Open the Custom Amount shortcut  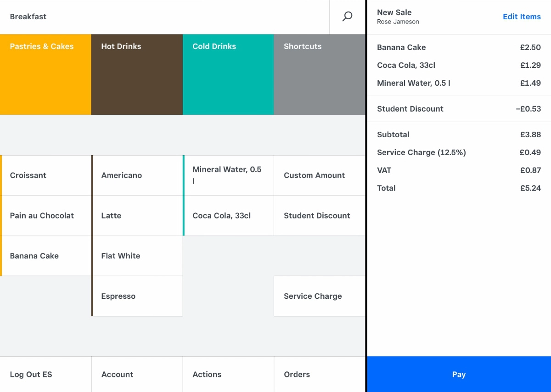pos(320,175)
